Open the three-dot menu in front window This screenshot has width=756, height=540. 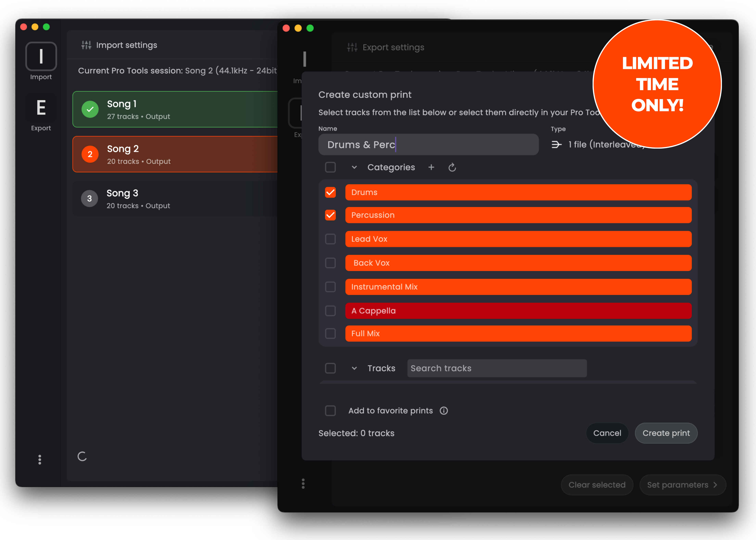tap(303, 483)
